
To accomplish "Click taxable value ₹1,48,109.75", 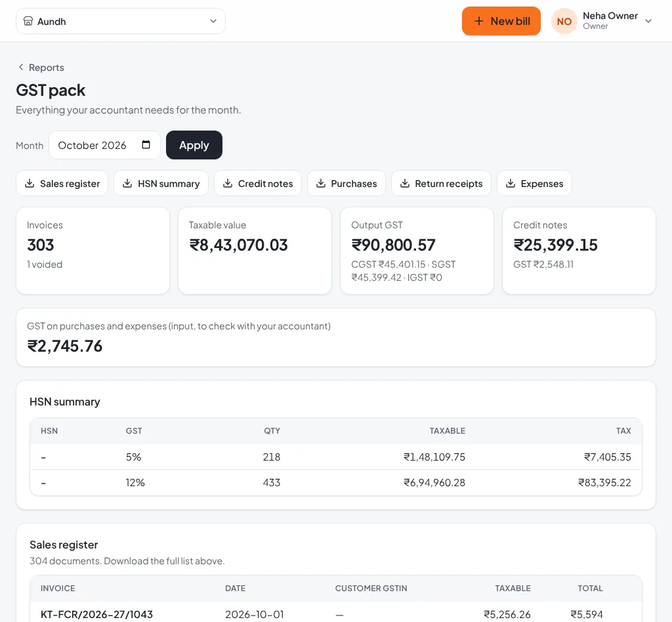I will click(x=434, y=457).
